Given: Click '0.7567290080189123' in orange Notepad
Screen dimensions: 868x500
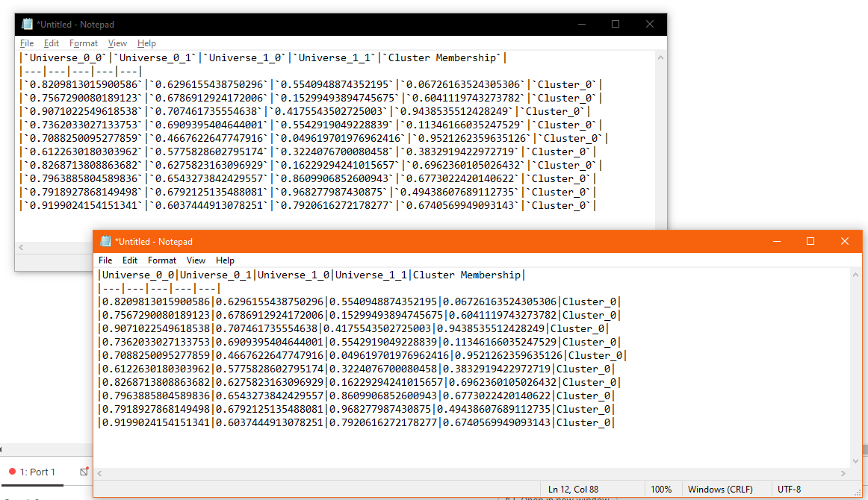Looking at the screenshot, I should point(156,315).
